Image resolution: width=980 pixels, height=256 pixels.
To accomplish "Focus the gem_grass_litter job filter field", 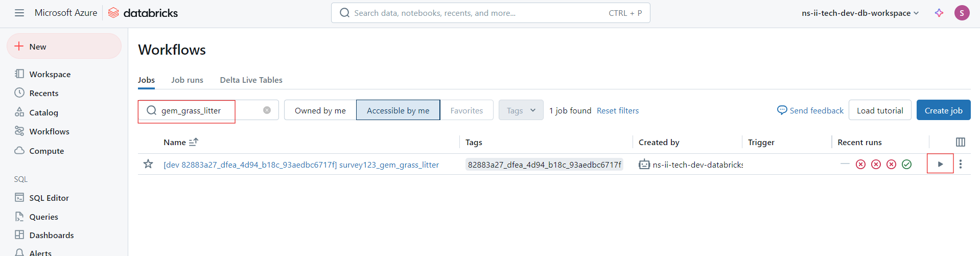I will click(x=208, y=110).
